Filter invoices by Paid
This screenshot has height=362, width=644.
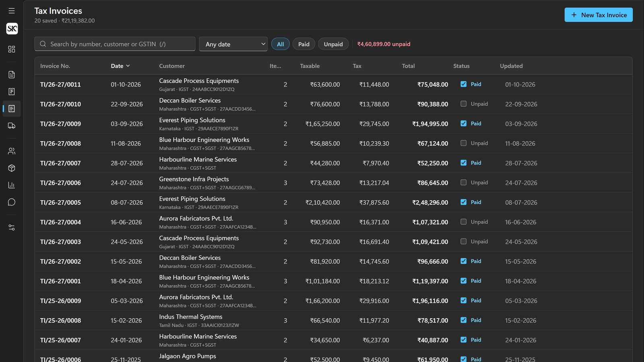point(304,44)
